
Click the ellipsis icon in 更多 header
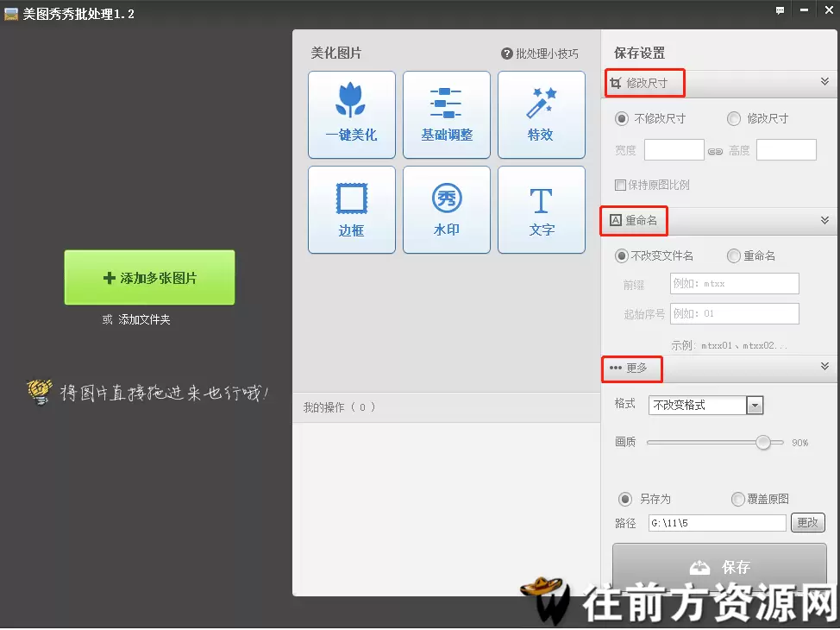coord(616,368)
